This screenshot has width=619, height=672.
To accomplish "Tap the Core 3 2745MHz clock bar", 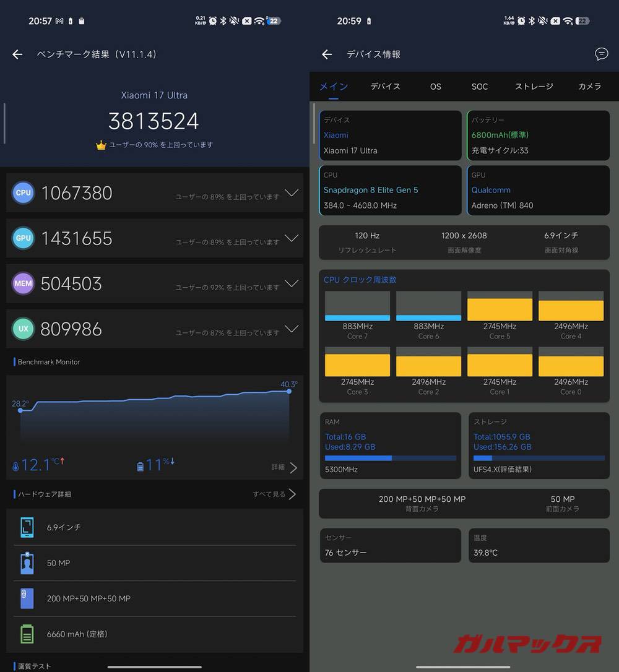I will pyautogui.click(x=358, y=362).
